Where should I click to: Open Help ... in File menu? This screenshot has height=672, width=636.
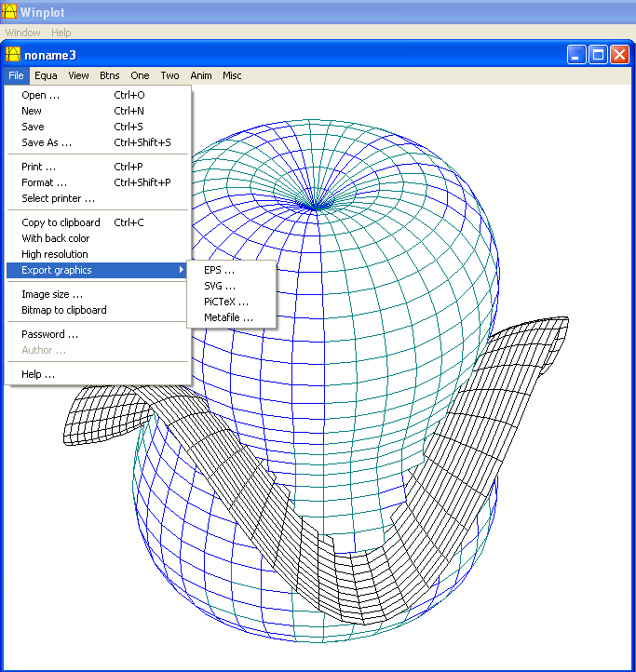pyautogui.click(x=98, y=374)
